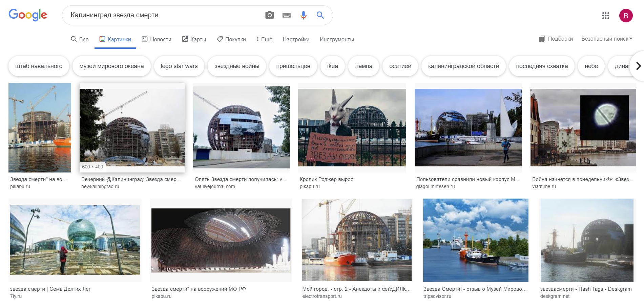Click the blue search magnifier button
This screenshot has width=644, height=306.
[320, 15]
